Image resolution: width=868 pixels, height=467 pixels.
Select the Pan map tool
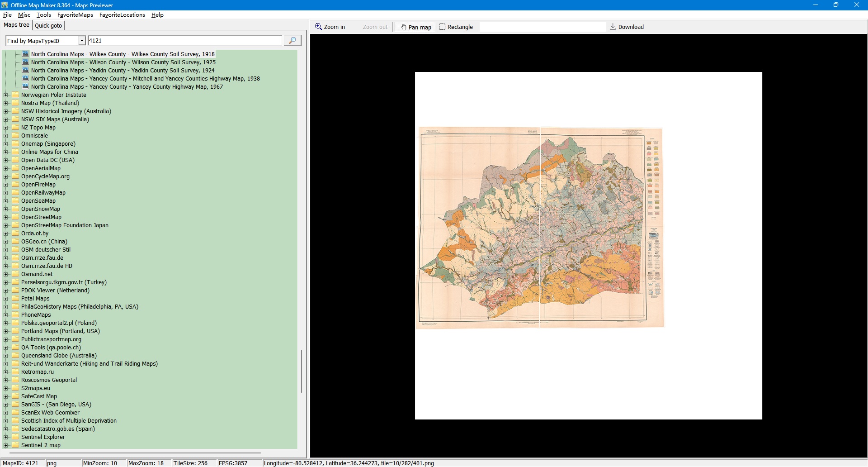415,27
